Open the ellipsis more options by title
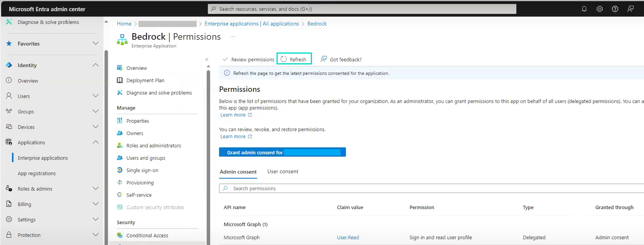The width and height of the screenshot is (644, 245). [233, 37]
